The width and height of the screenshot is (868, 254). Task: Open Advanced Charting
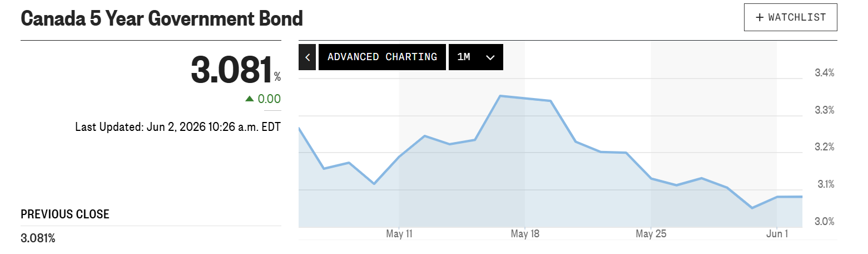click(x=382, y=57)
